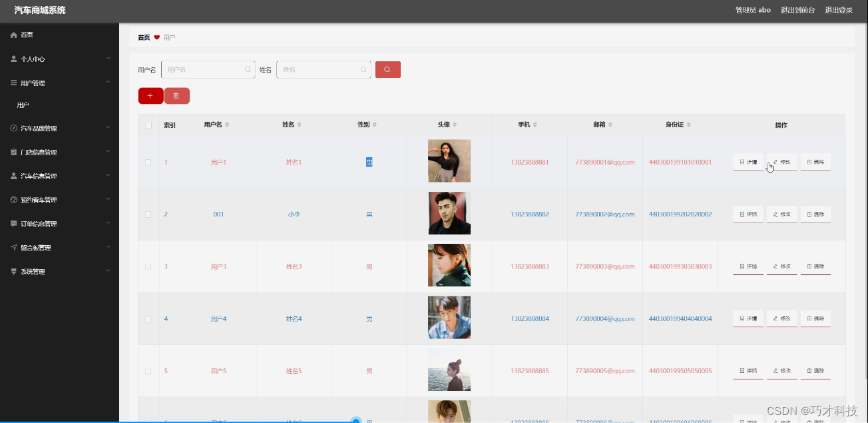This screenshot has width=868, height=423.
Task: Expand the 预约看车管理 chevron
Action: click(108, 200)
